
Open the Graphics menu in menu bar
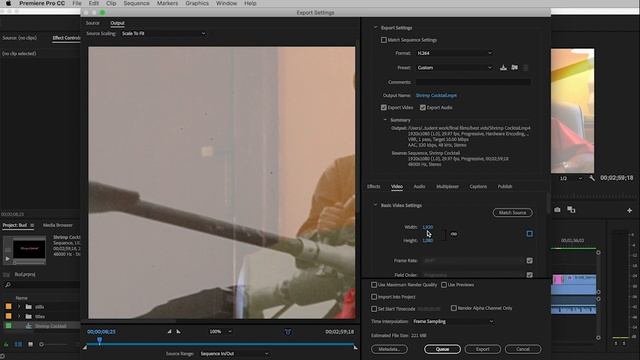(197, 3)
